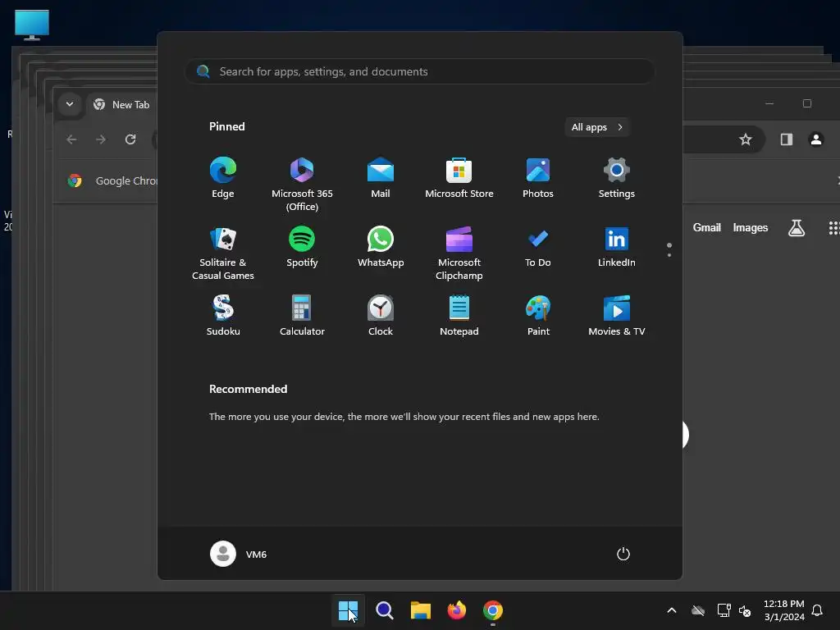Launch Notepad from pinned apps

[459, 316]
